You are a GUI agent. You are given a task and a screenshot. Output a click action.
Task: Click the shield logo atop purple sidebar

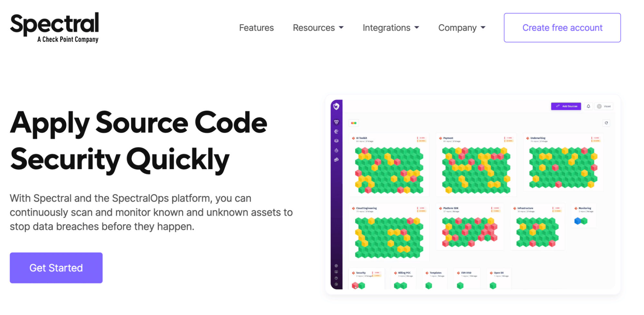click(336, 106)
